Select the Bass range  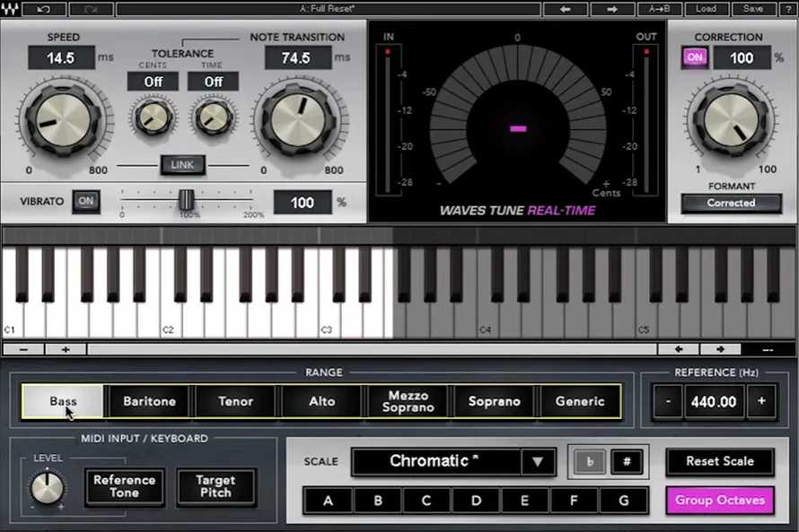63,401
